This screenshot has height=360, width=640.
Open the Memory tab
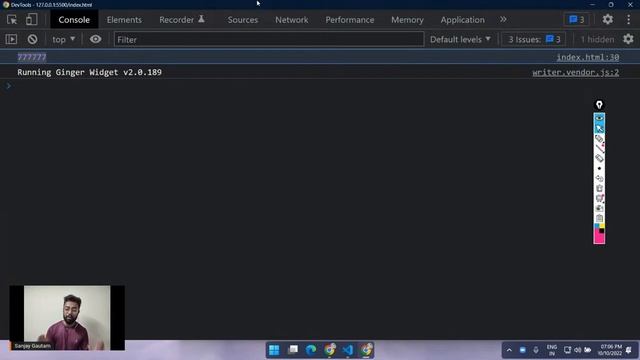pos(407,20)
